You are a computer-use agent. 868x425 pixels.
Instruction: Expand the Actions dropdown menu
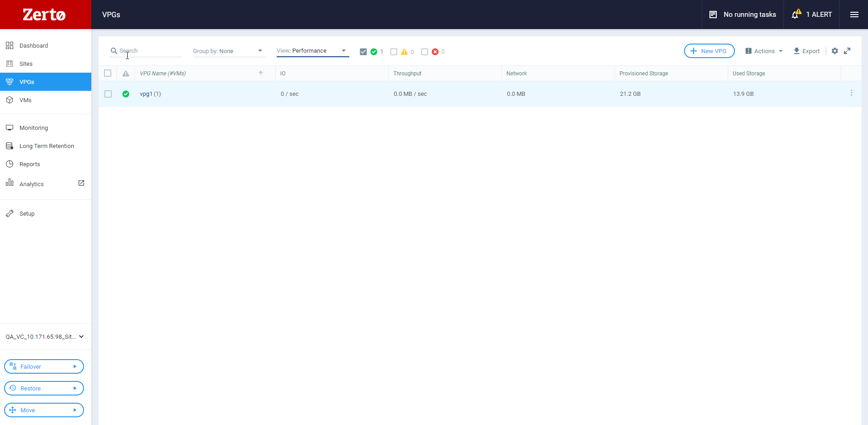pyautogui.click(x=764, y=51)
